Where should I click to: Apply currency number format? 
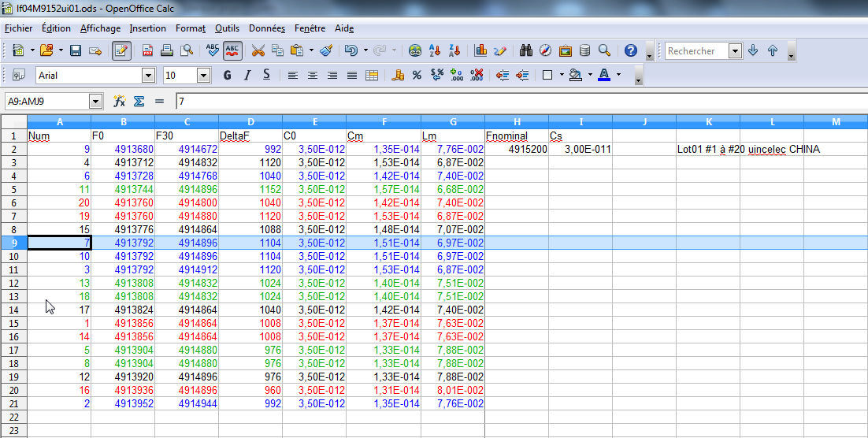tap(398, 76)
